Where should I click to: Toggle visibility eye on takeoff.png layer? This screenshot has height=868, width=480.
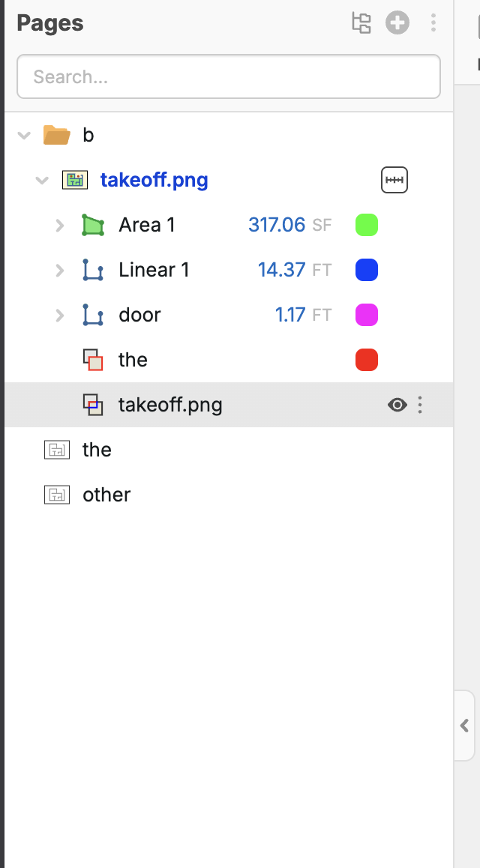point(397,406)
